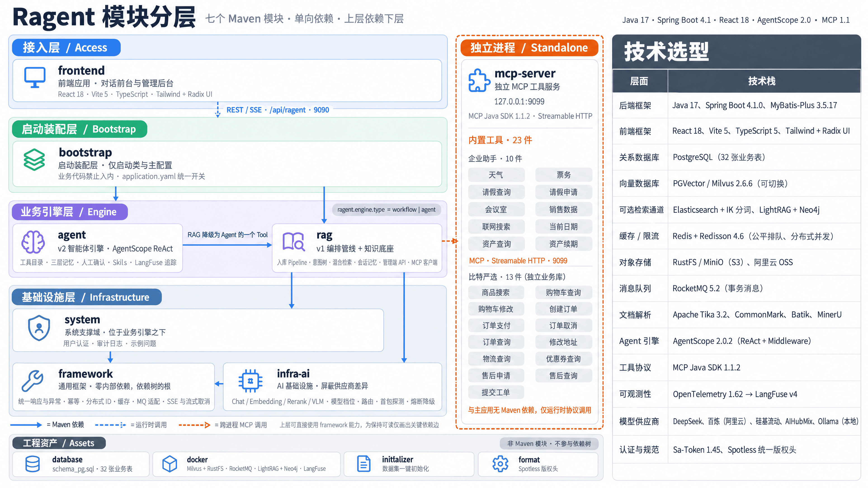The height and width of the screenshot is (488, 868).
Task: Click the system shield user icon
Action: pos(39,328)
